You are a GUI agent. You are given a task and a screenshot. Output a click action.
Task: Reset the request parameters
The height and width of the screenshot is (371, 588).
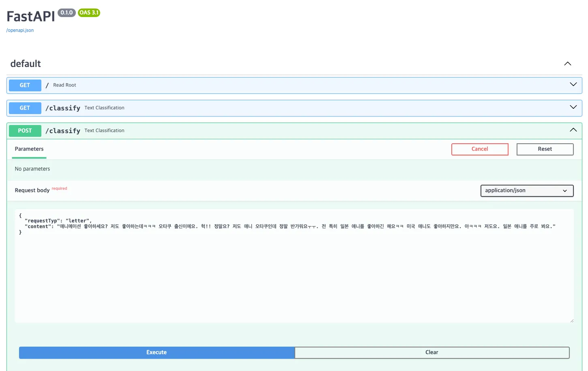pos(545,149)
